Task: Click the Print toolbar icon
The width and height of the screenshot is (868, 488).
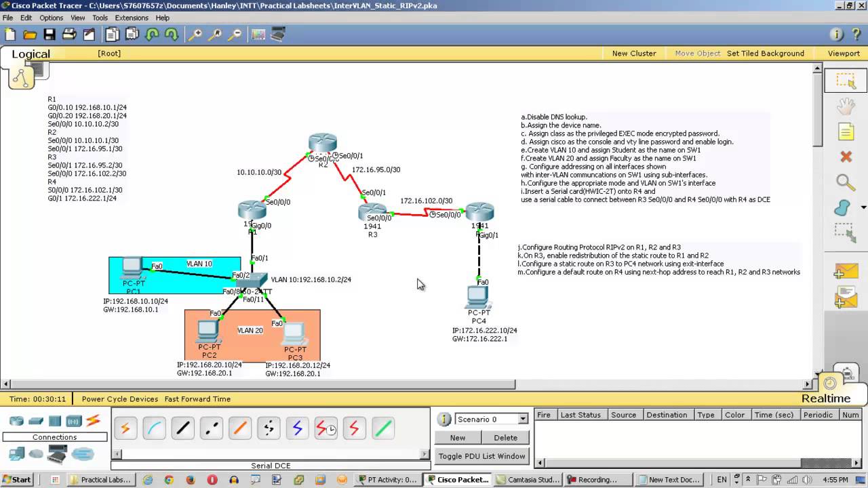Action: pos(69,35)
